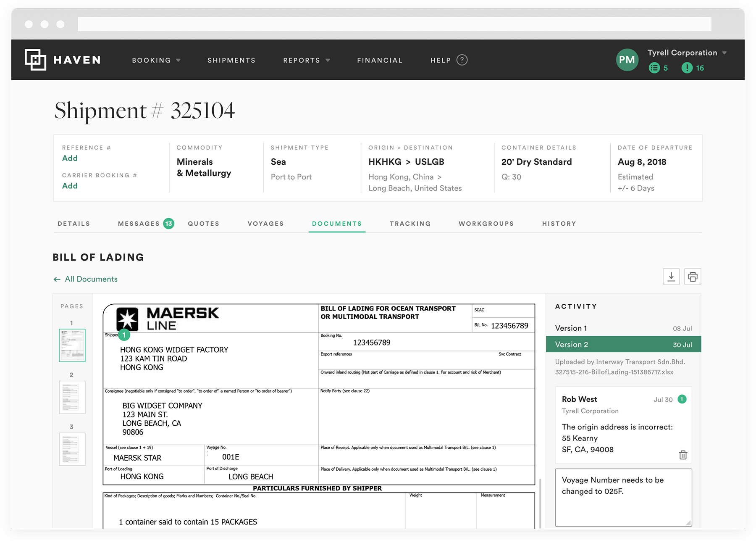The width and height of the screenshot is (756, 543).
Task: Open the Help menu item
Action: 441,60
